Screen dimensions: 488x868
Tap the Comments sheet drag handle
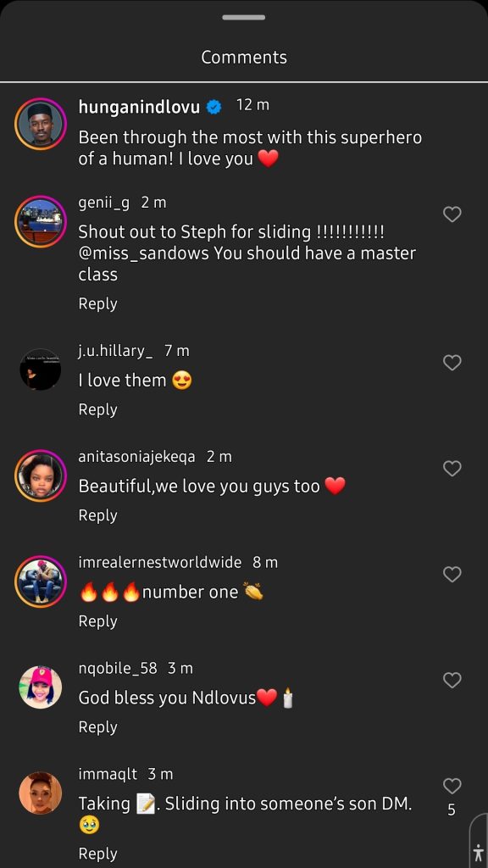point(243,17)
